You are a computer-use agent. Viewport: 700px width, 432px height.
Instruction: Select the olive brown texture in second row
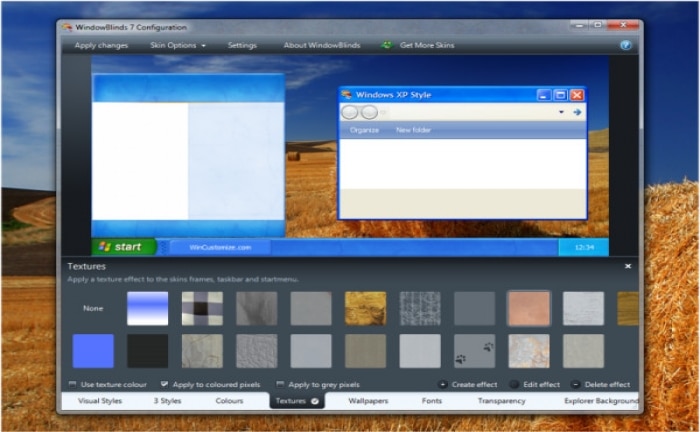point(365,351)
